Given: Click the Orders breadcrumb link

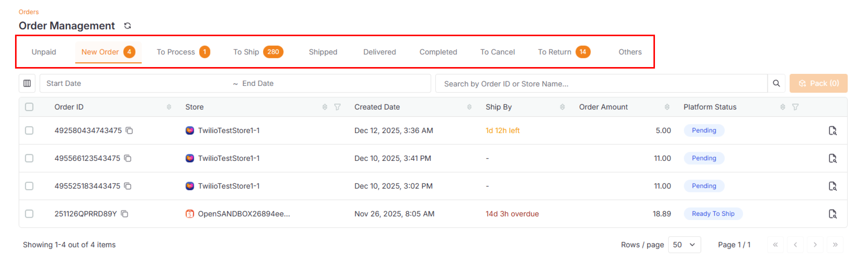Looking at the screenshot, I should (x=28, y=12).
